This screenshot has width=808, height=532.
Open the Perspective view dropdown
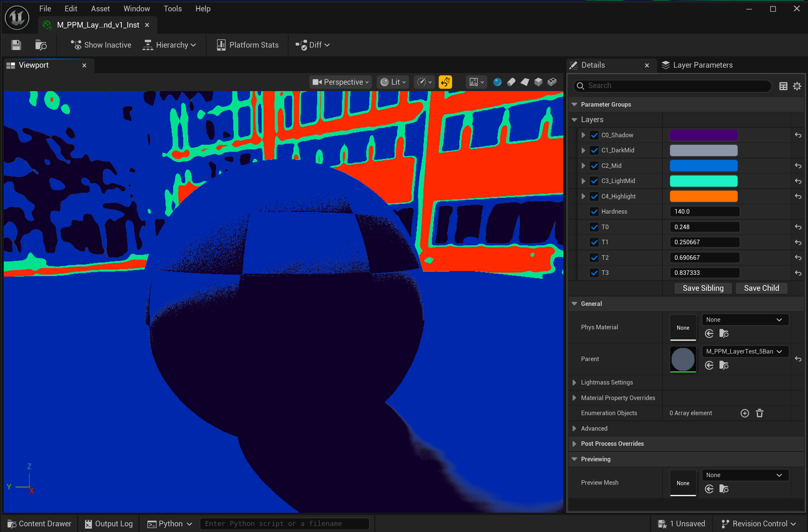coord(341,82)
